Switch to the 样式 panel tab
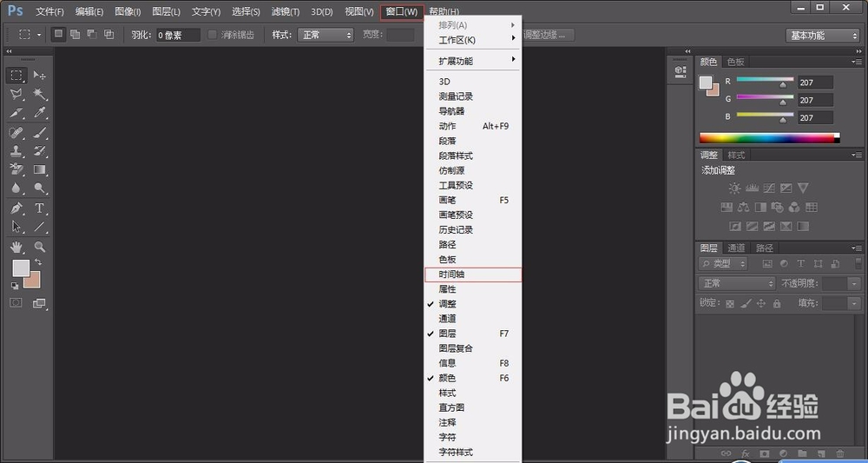Image resolution: width=868 pixels, height=463 pixels. click(x=736, y=155)
